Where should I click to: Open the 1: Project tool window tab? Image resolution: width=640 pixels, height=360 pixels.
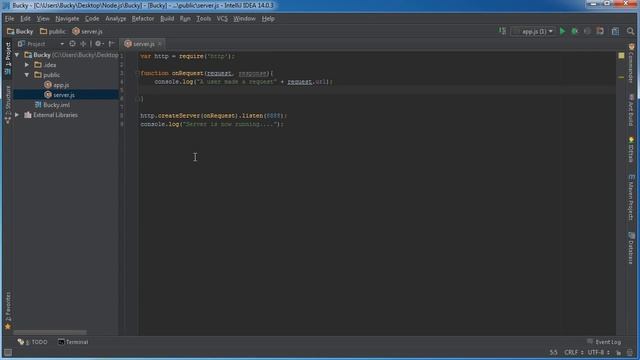tap(8, 58)
